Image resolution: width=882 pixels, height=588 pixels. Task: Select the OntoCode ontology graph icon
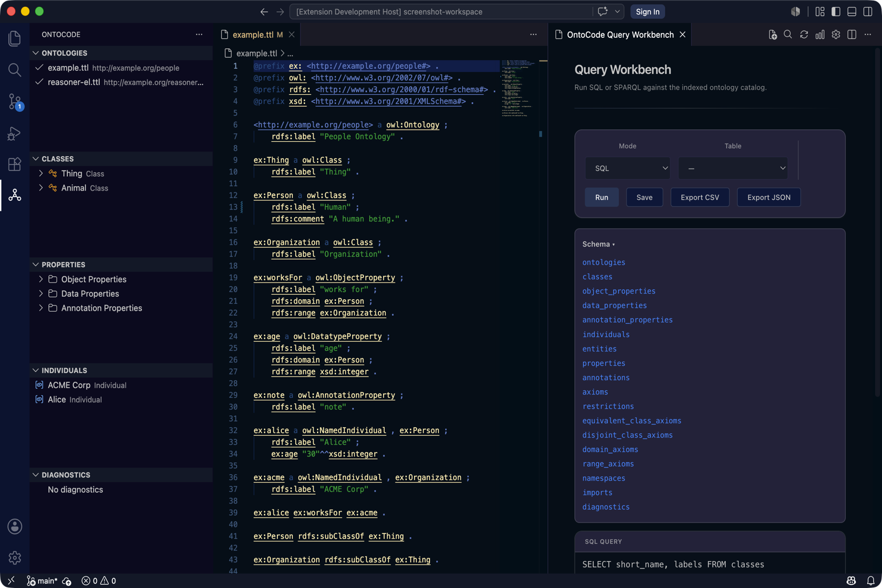(x=15, y=195)
